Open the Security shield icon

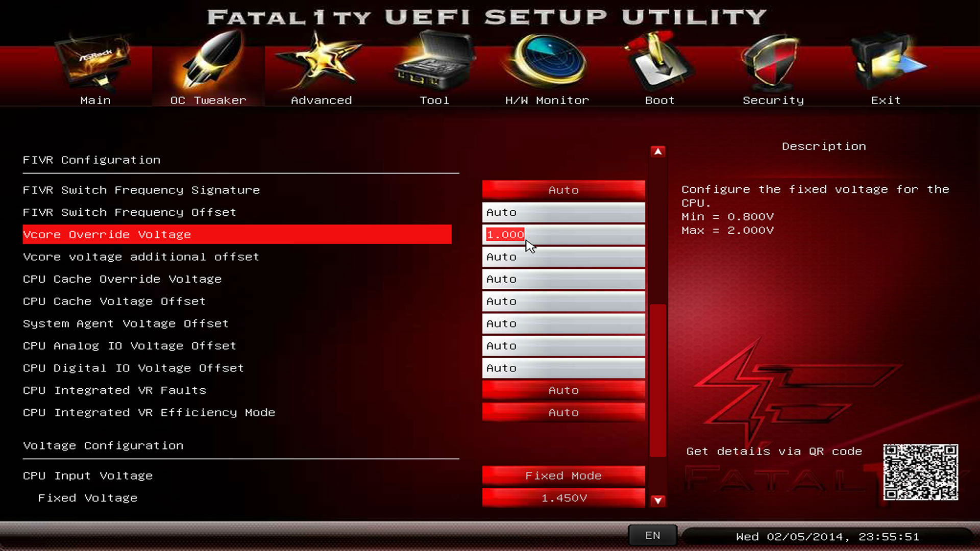773,62
